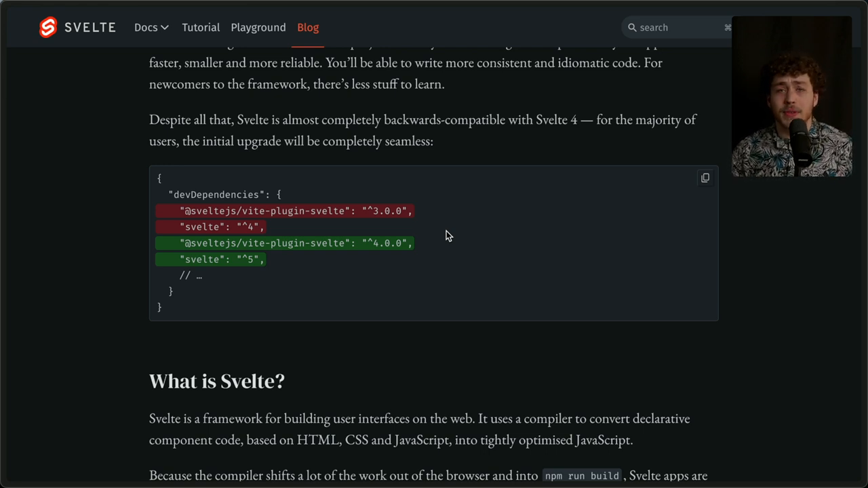This screenshot has height=488, width=868.
Task: Click the added vite-plugin-svelte "^4.0.0" line
Action: [285, 243]
